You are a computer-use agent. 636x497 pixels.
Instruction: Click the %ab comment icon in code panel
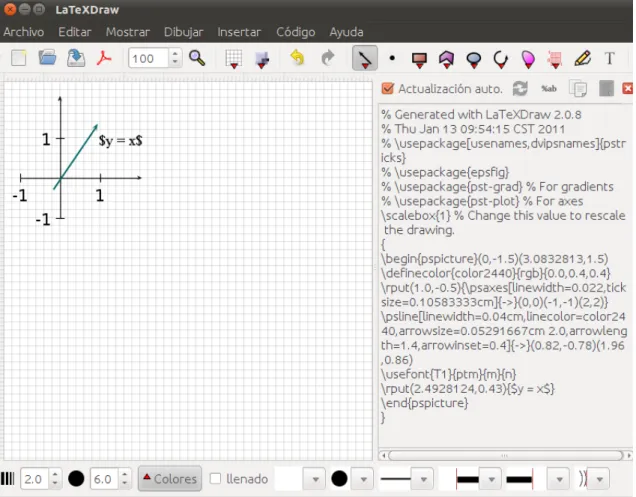point(549,88)
